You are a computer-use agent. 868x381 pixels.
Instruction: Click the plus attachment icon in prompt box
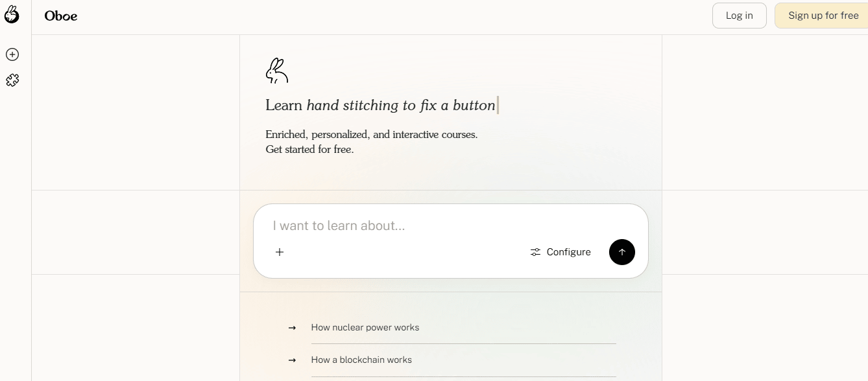click(280, 252)
